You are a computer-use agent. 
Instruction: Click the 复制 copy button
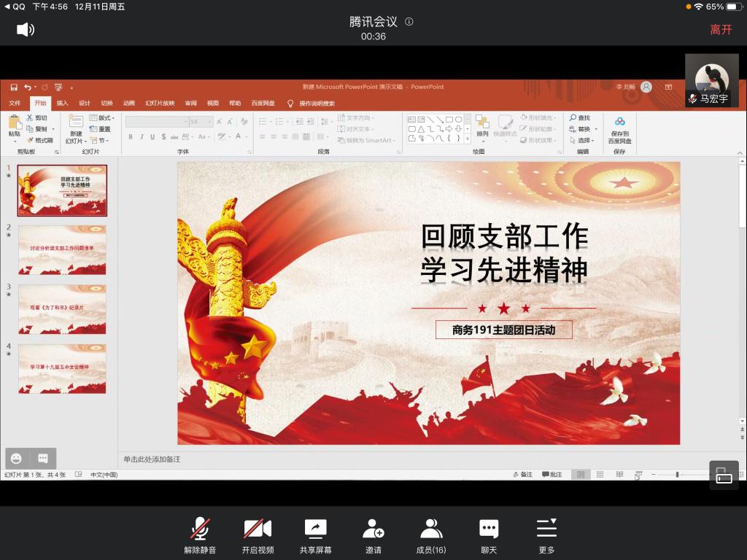37,128
